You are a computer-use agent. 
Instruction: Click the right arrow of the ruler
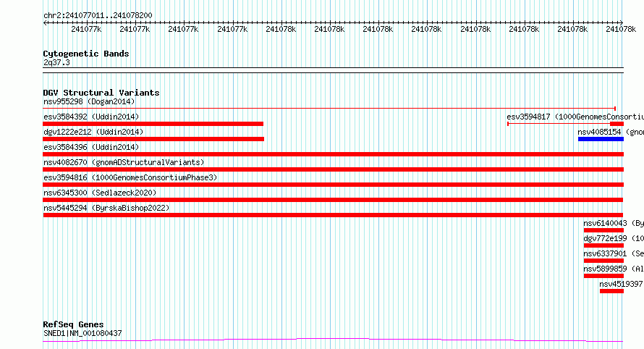622,23
